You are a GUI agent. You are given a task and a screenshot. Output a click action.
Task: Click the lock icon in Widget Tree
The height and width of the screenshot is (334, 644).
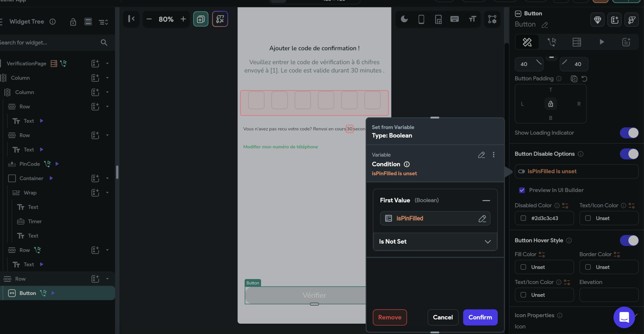click(73, 22)
